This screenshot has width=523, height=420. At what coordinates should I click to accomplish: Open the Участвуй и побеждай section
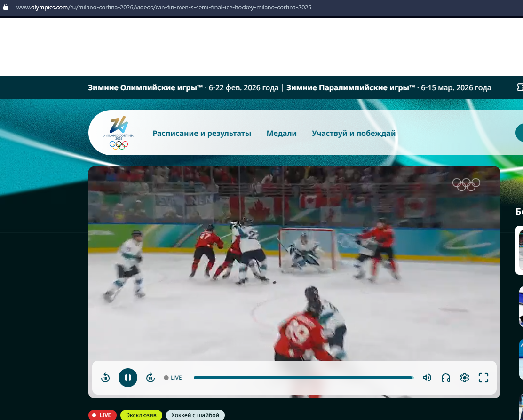pos(353,133)
